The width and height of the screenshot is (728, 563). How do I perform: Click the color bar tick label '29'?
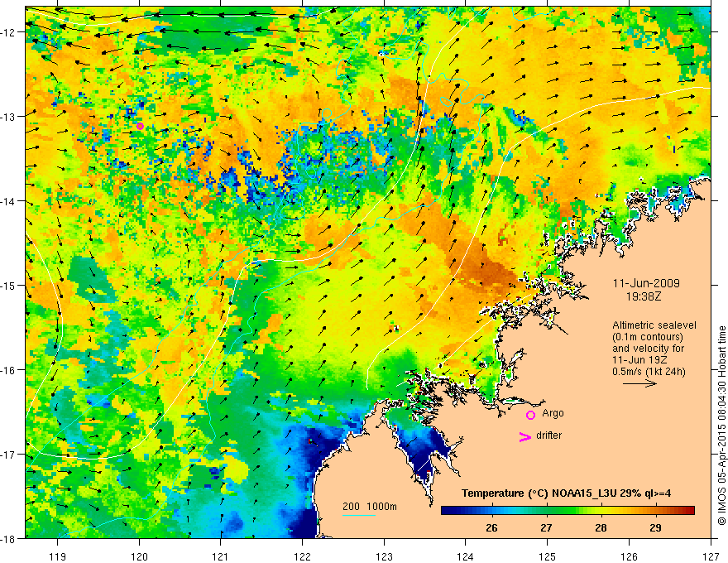(x=655, y=527)
